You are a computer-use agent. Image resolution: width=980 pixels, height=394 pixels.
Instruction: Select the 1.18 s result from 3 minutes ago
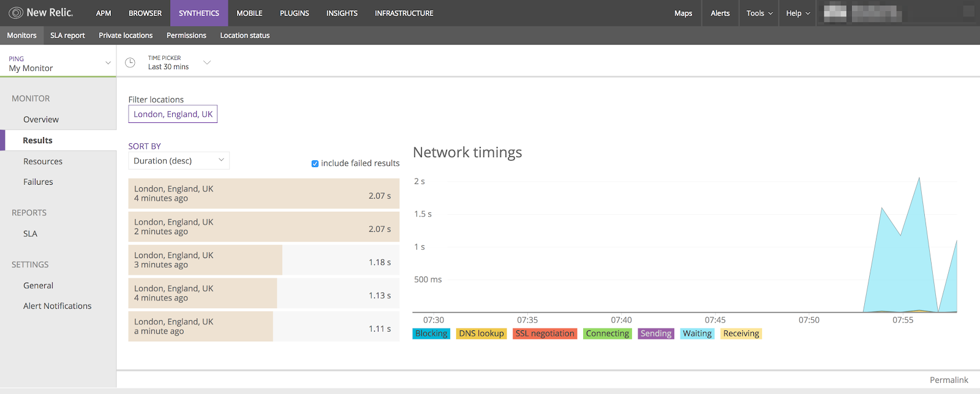pyautogui.click(x=263, y=260)
